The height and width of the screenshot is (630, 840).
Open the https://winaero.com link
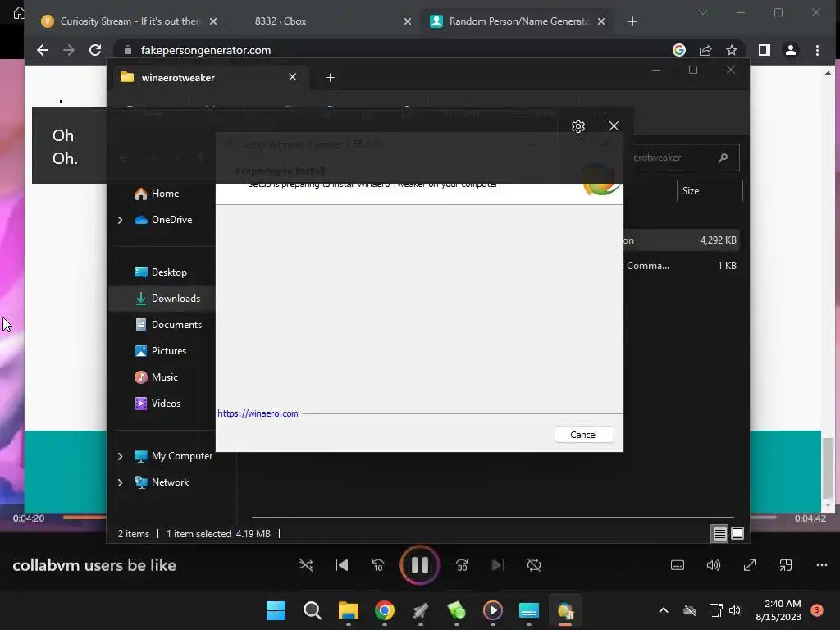(258, 413)
